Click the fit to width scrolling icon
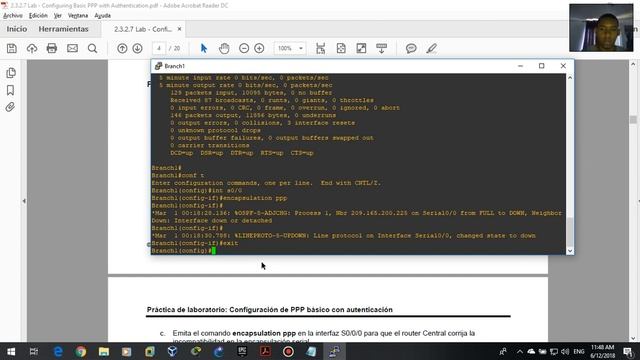Viewport: 640px width, 360px height. 321,49
